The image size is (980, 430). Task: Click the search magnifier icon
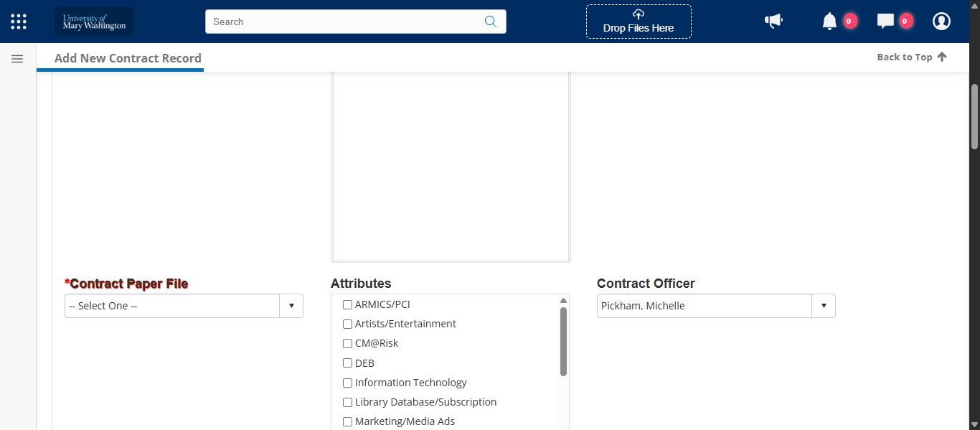tap(491, 22)
